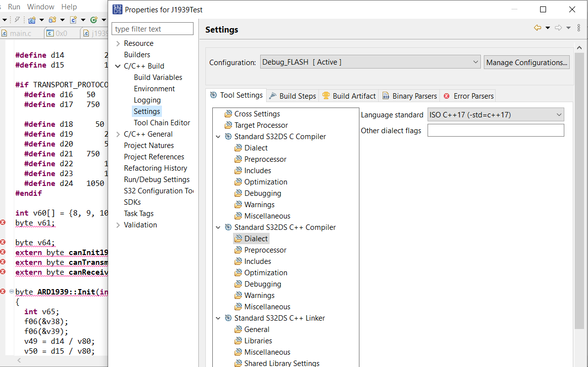This screenshot has width=588, height=367.
Task: Click the new C/C++ project toolbar icon
Action: [x=32, y=20]
